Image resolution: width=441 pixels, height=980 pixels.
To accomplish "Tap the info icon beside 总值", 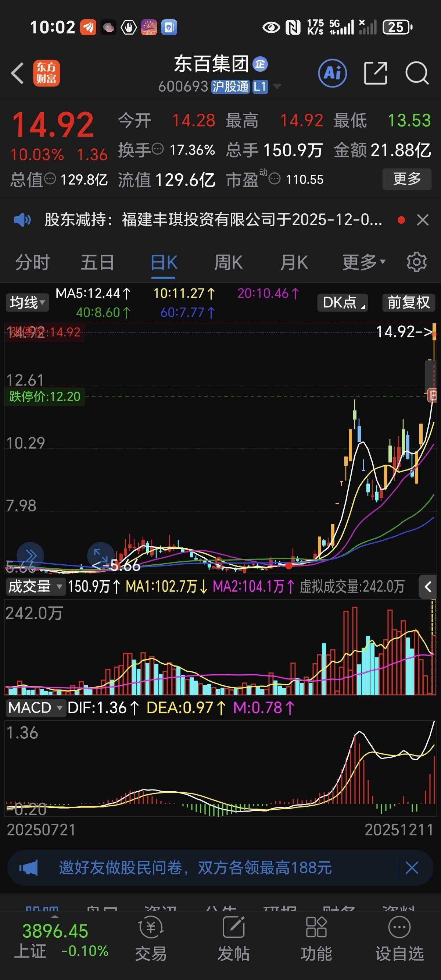I will [50, 178].
